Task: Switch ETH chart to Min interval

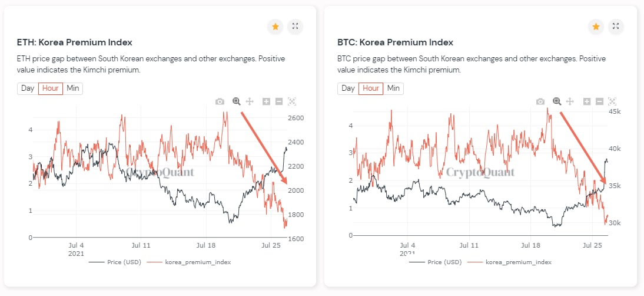Action: click(73, 88)
